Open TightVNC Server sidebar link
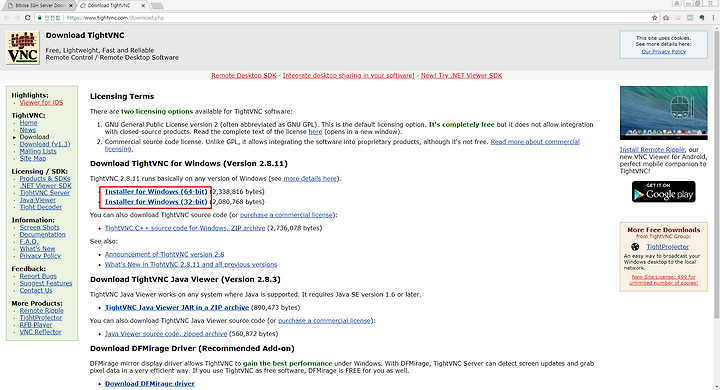 (45, 192)
